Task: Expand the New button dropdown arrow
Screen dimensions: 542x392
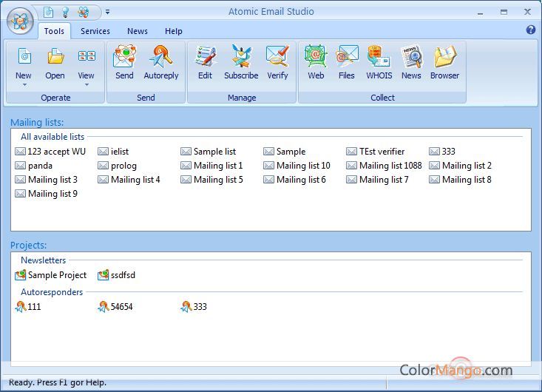Action: point(24,85)
